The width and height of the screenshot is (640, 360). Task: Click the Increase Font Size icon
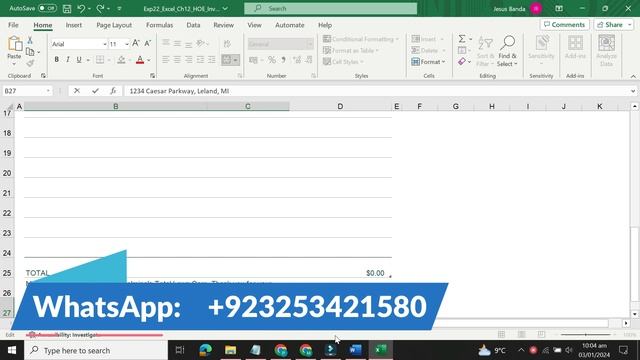pos(136,43)
